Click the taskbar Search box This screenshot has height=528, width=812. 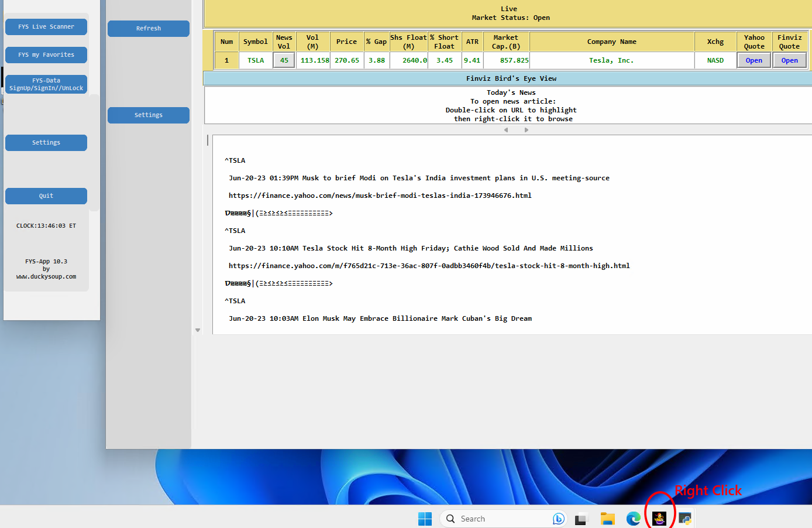pyautogui.click(x=503, y=519)
